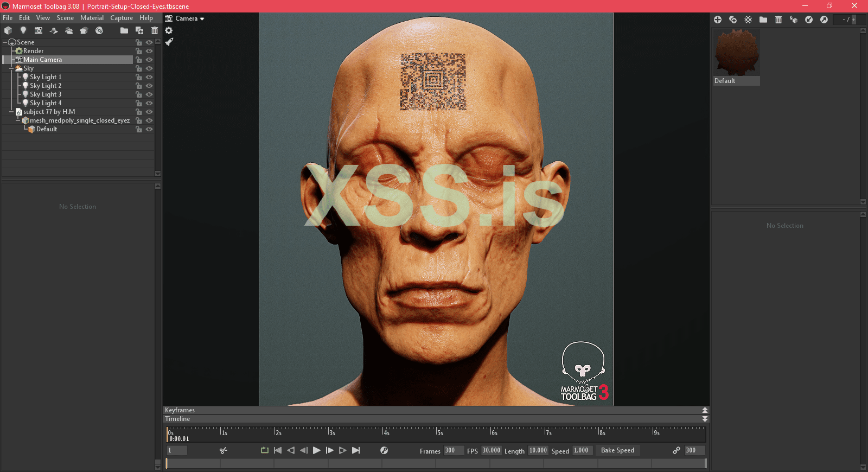Add a new light with the bulb icon

pyautogui.click(x=23, y=30)
